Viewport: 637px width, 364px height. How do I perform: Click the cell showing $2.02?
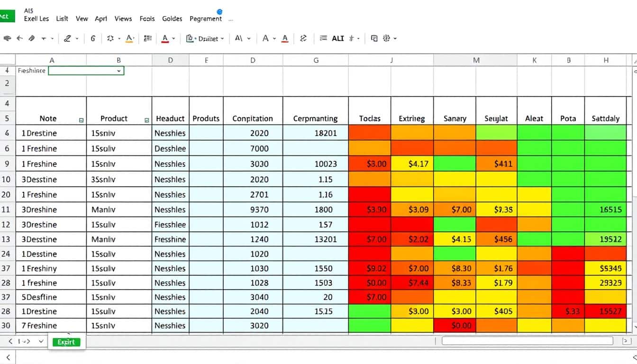pos(412,239)
